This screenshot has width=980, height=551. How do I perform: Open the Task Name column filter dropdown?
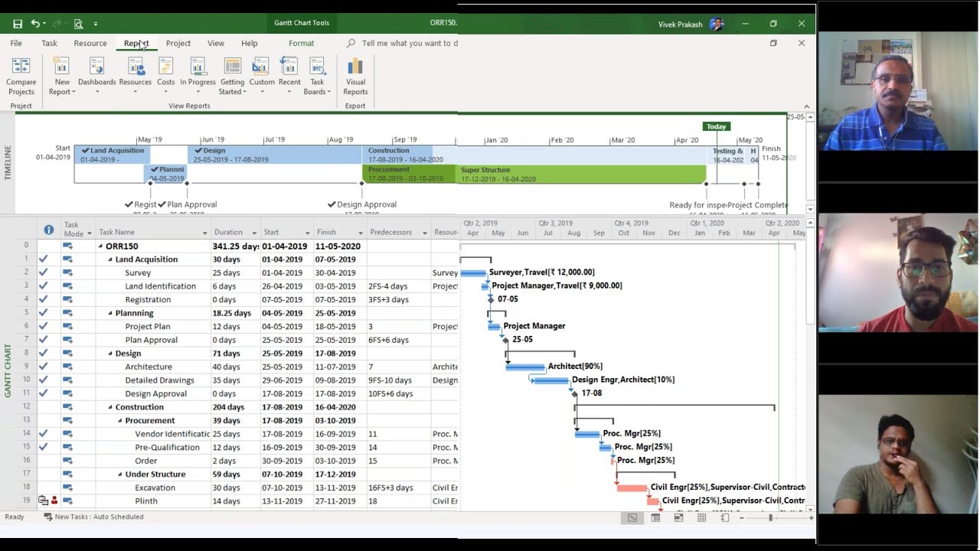click(204, 233)
